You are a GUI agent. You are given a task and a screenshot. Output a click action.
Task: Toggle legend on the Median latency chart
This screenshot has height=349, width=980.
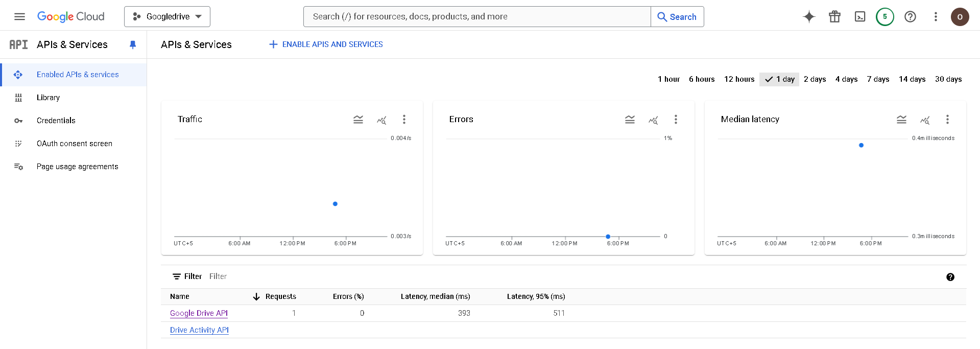[901, 120]
